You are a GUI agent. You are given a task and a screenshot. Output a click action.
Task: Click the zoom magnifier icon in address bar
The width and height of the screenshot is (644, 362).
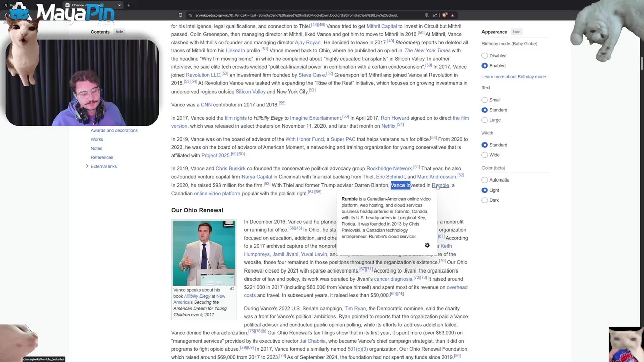[427, 15]
